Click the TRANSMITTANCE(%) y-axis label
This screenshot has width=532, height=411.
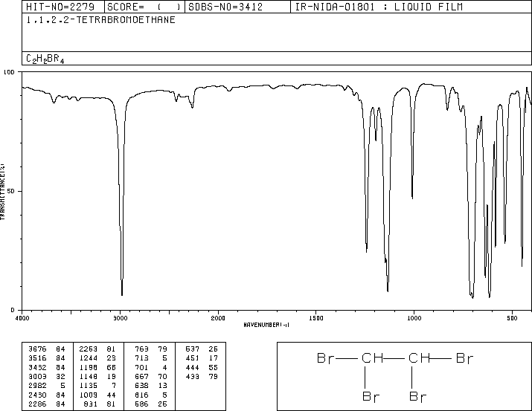tap(4, 190)
